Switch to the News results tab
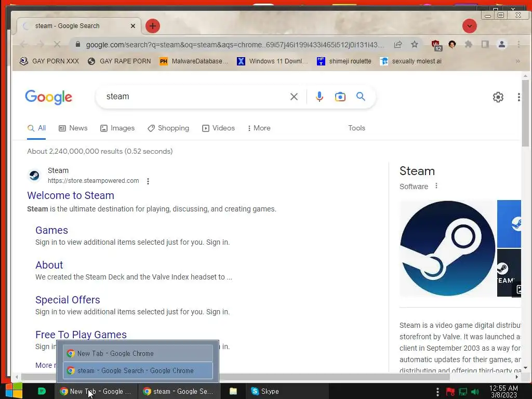532x399 pixels. pos(73,128)
